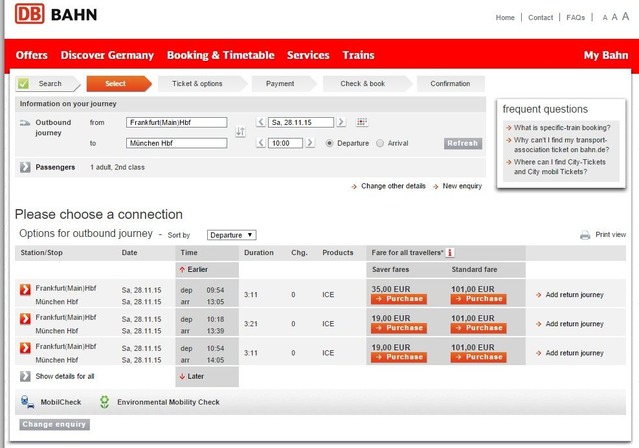Open the Trains menu
Screen dimensions: 639x448
pos(358,55)
